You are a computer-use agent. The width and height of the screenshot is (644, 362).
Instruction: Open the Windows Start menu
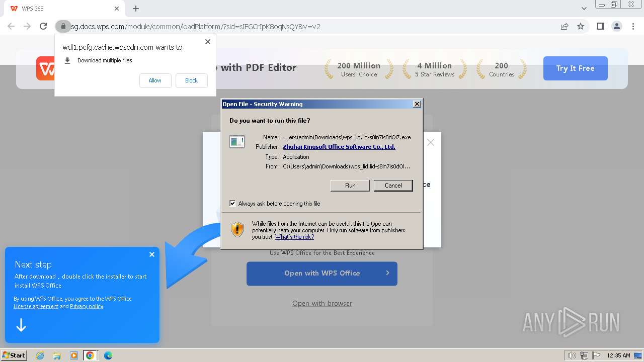pos(14,355)
